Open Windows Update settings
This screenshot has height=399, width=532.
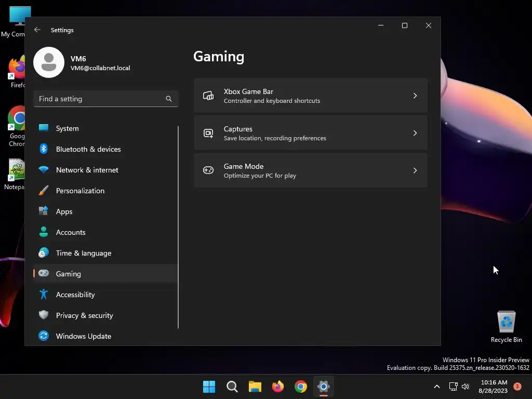tap(105, 336)
